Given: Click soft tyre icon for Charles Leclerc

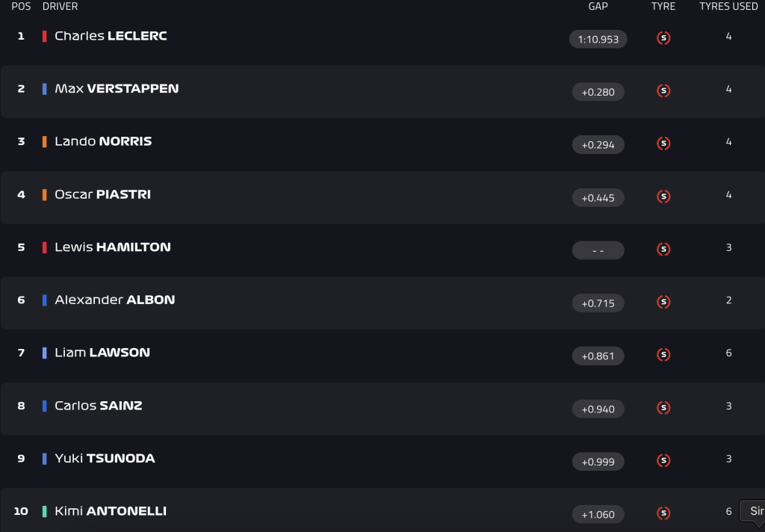Looking at the screenshot, I should [663, 37].
